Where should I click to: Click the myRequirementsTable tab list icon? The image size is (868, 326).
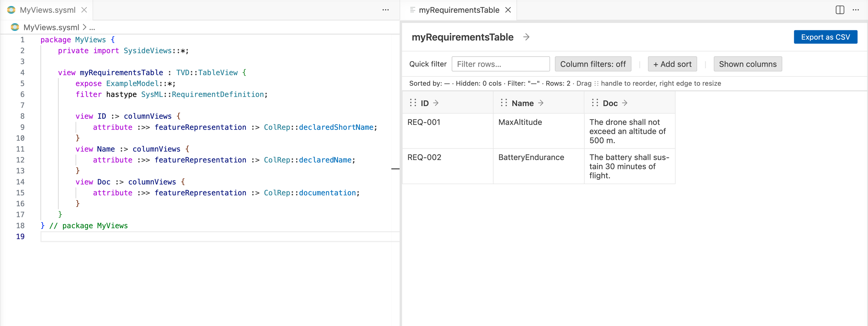[x=413, y=10]
